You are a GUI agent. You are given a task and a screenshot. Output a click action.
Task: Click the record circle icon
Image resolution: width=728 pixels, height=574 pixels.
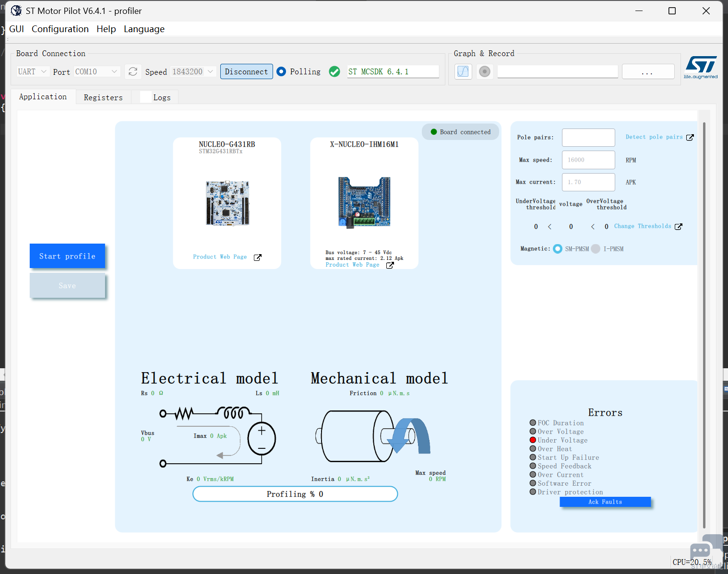pyautogui.click(x=485, y=71)
